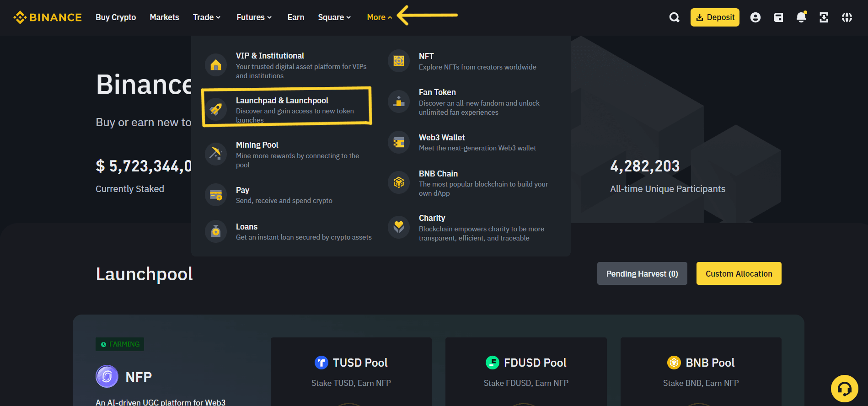The width and height of the screenshot is (868, 406).
Task: Click the Mining Pool pickaxe icon
Action: (x=216, y=154)
